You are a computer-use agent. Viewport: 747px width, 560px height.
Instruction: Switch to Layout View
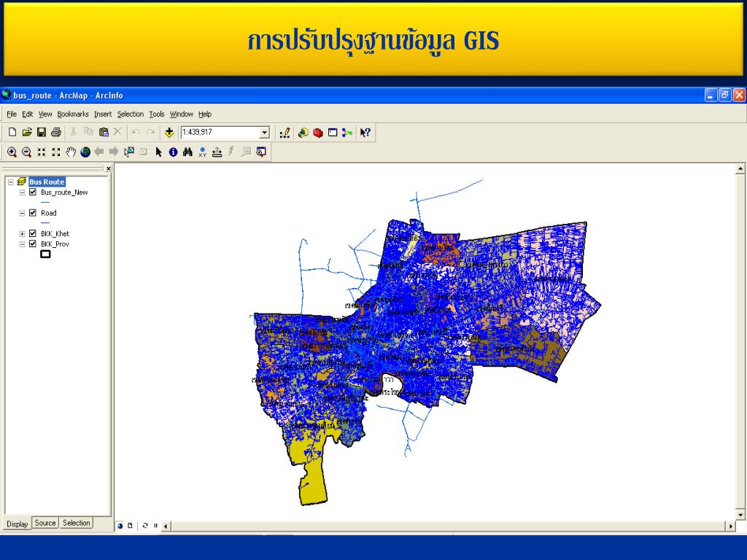pyautogui.click(x=130, y=526)
